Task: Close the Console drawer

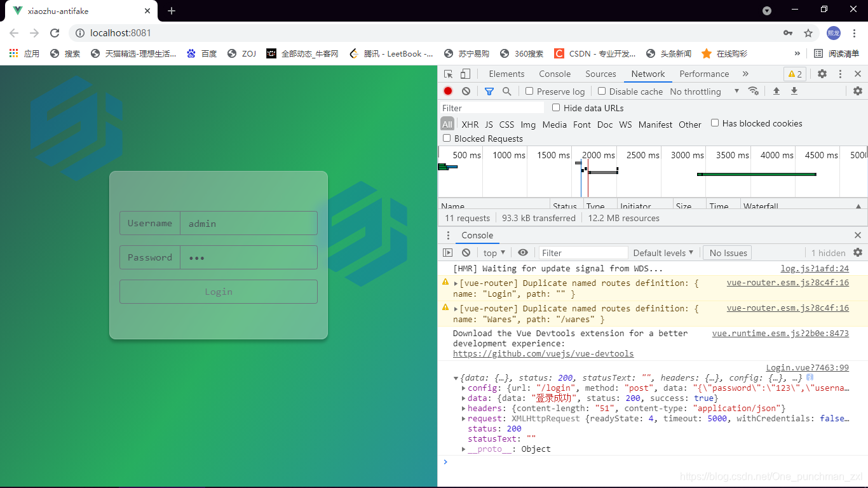Action: coord(858,235)
